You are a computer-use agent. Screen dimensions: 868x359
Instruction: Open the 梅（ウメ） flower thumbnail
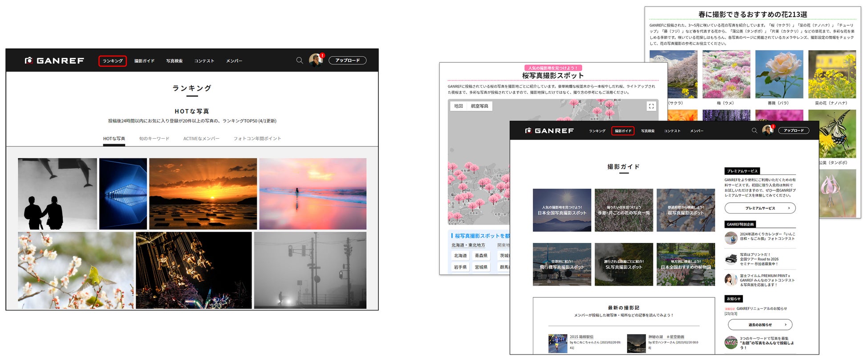pyautogui.click(x=726, y=74)
